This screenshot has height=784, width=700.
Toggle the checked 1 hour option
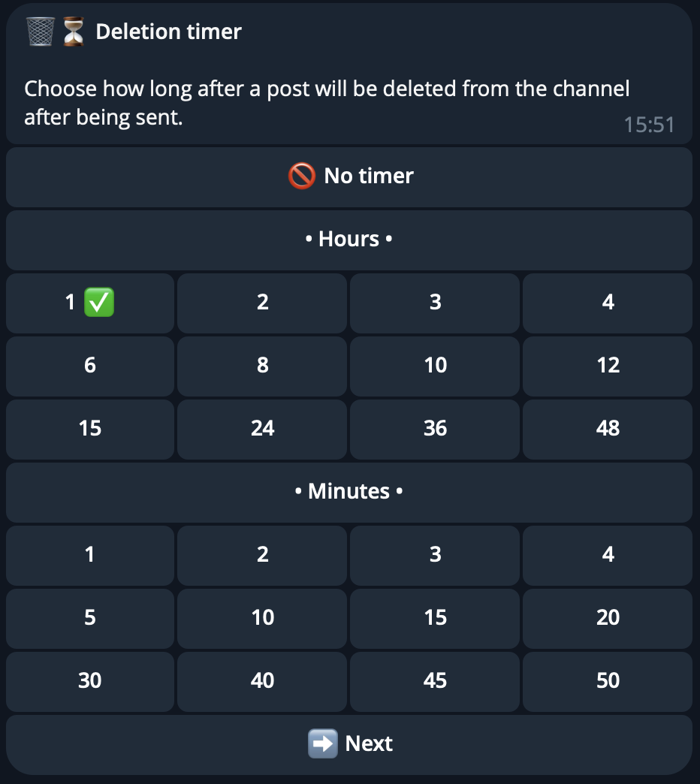click(x=90, y=302)
